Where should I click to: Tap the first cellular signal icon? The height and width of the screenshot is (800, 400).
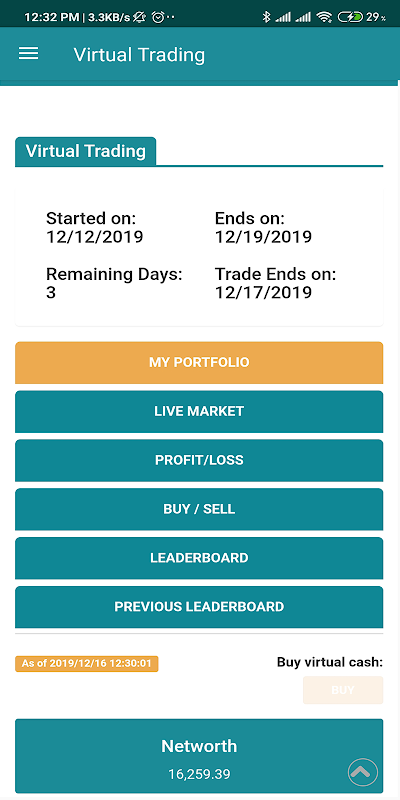coord(283,18)
